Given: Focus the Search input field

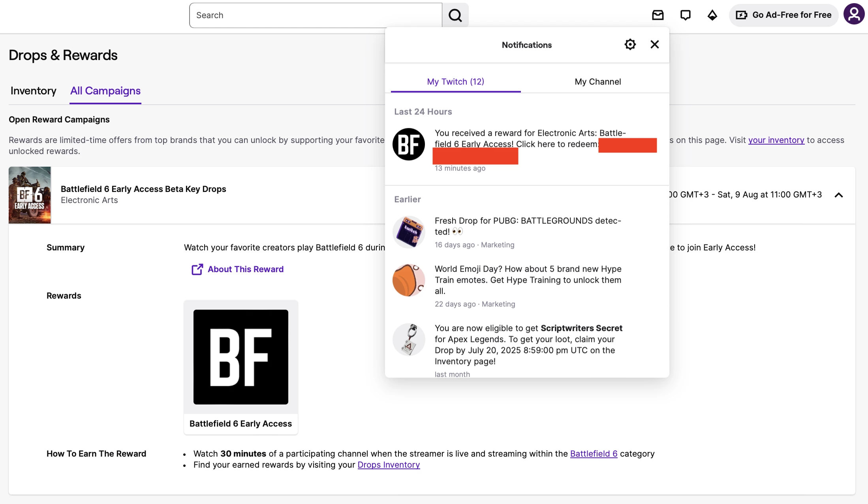Looking at the screenshot, I should pos(316,15).
